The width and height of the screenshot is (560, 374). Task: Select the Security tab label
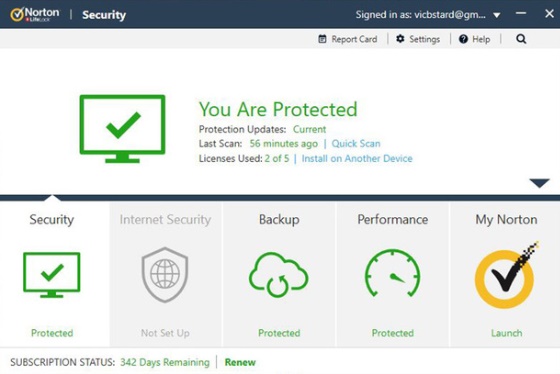coord(52,219)
